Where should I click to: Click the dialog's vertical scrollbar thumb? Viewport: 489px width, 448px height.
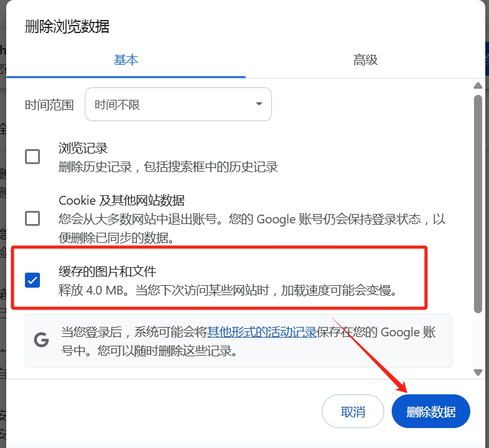(x=478, y=204)
